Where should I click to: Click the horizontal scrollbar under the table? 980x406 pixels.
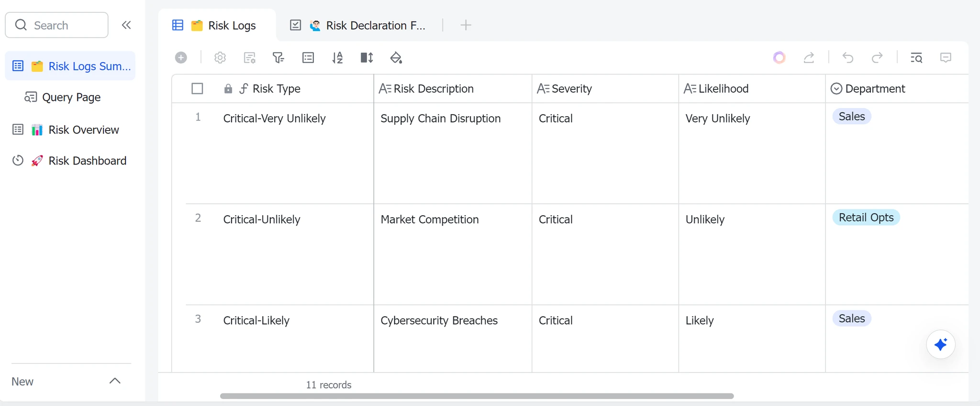(477, 396)
